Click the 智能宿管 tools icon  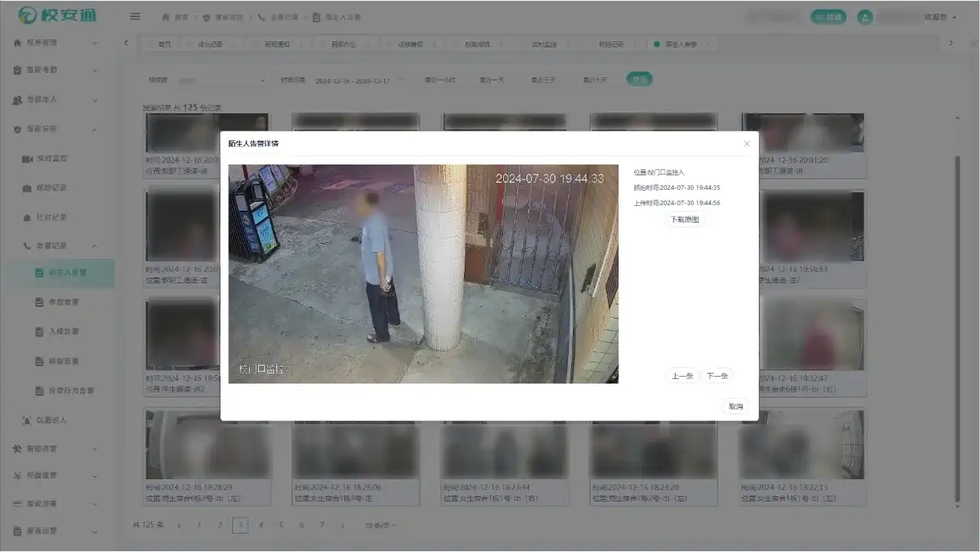pos(17,449)
